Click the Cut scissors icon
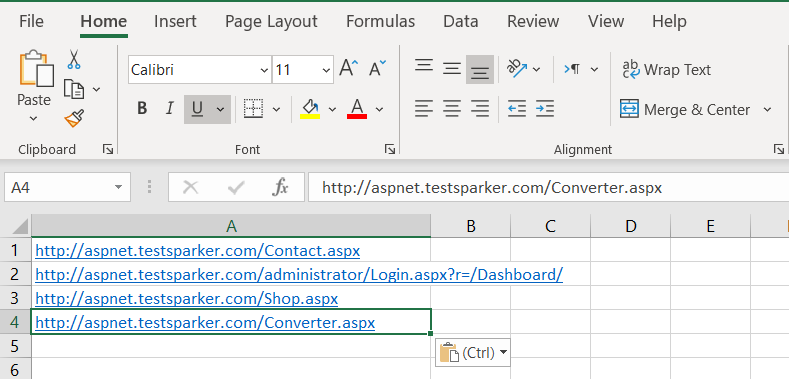This screenshot has width=789, height=379. pos(73,59)
